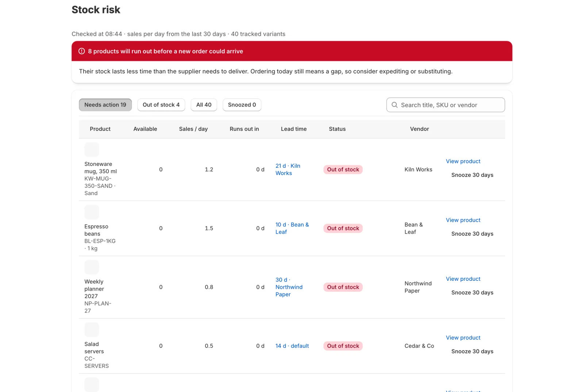Click the Sales / day column header
The width and height of the screenshot is (584, 392).
(x=193, y=129)
